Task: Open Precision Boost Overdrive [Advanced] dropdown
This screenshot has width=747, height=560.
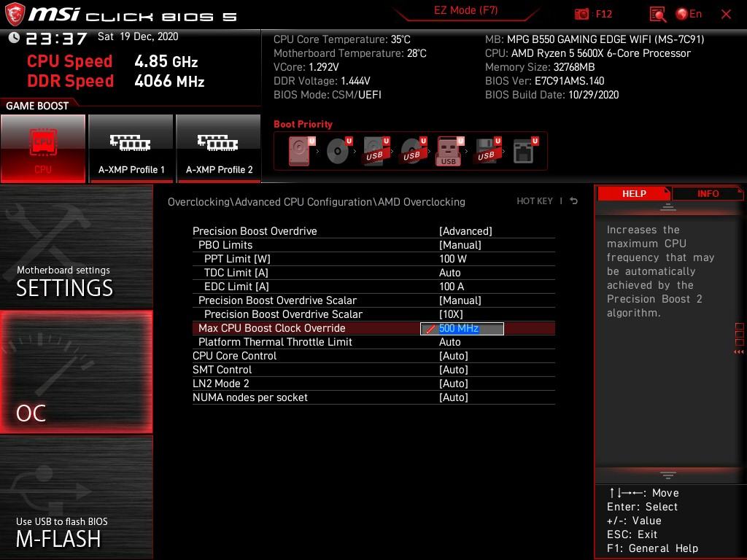Action: click(465, 231)
